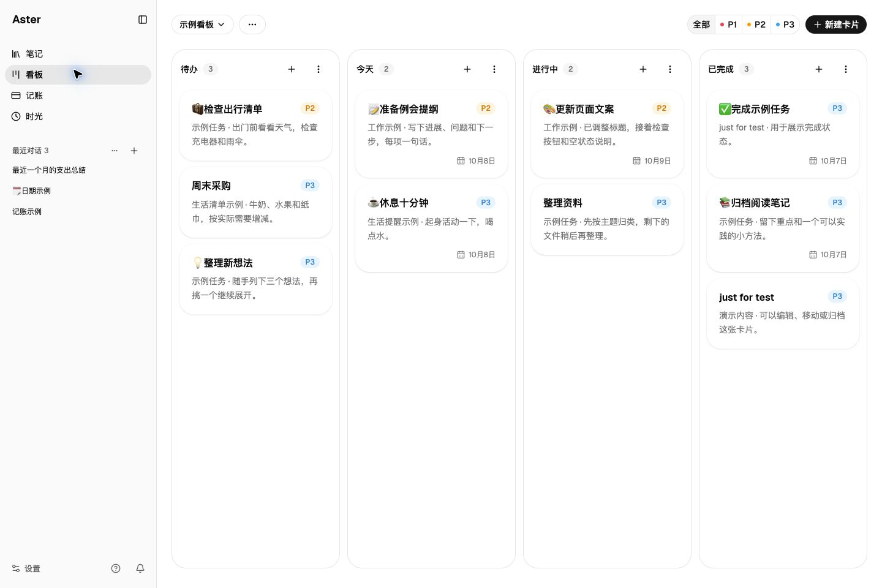Viewport: 882px width, 588px height.
Task: Add a card to 已完成 column
Action: point(819,69)
